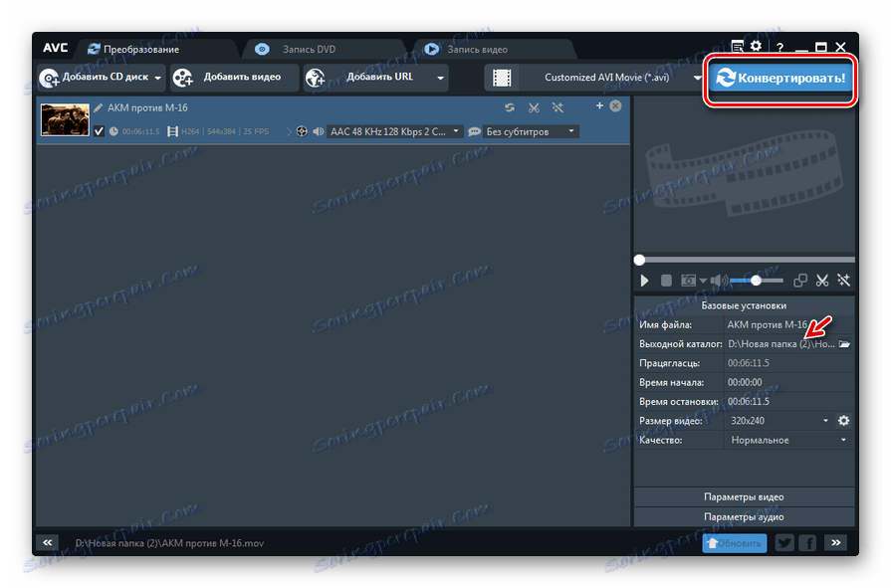Click the magic wand icon under the preview
Viewport: 891px width, 588px height.
(x=843, y=281)
